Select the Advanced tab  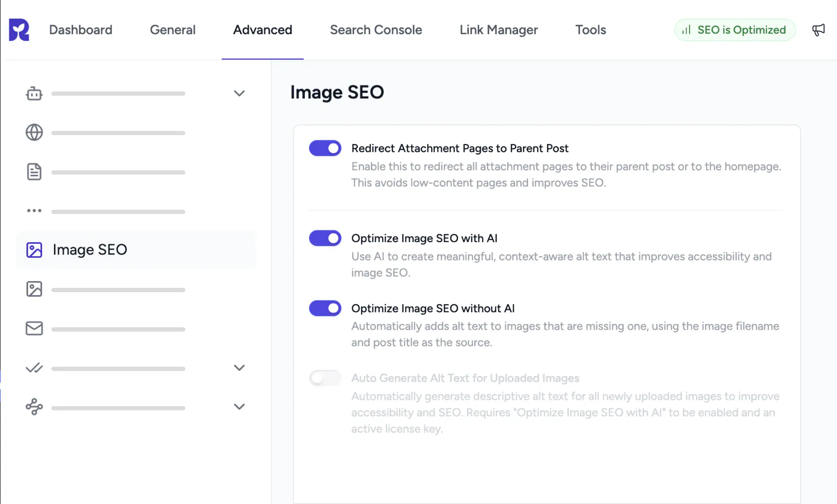point(263,30)
